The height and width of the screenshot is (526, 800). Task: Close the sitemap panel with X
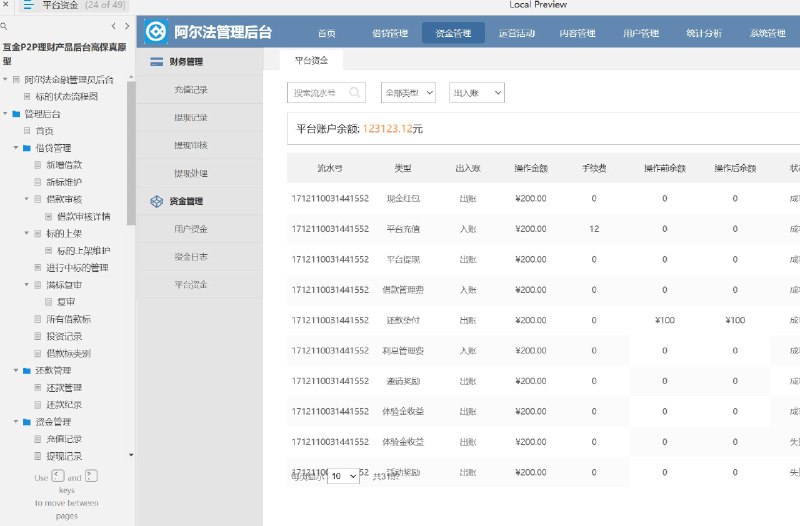5,4
